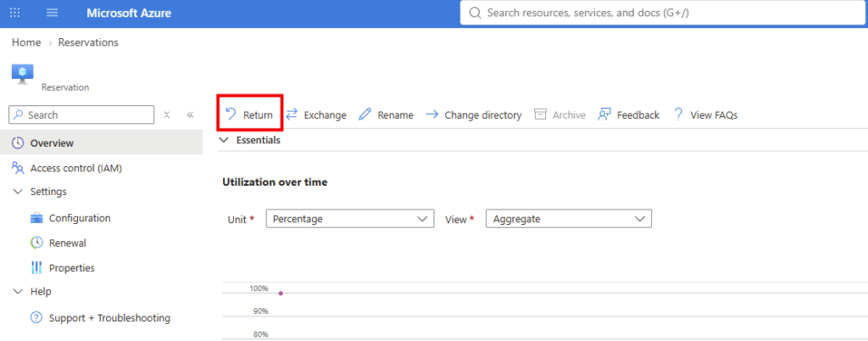Click the Change directory arrow icon
The width and height of the screenshot is (868, 341).
431,115
